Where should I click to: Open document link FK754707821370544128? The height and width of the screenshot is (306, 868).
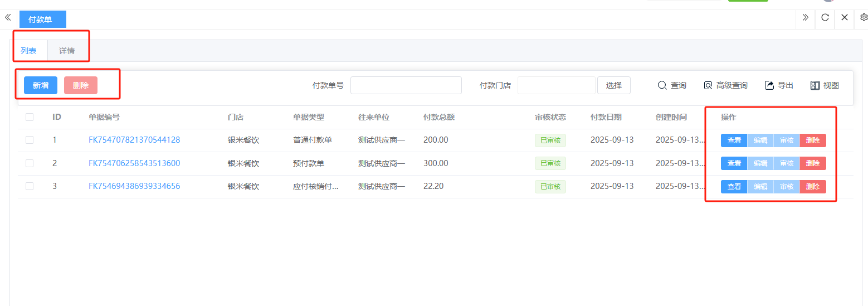pyautogui.click(x=134, y=140)
